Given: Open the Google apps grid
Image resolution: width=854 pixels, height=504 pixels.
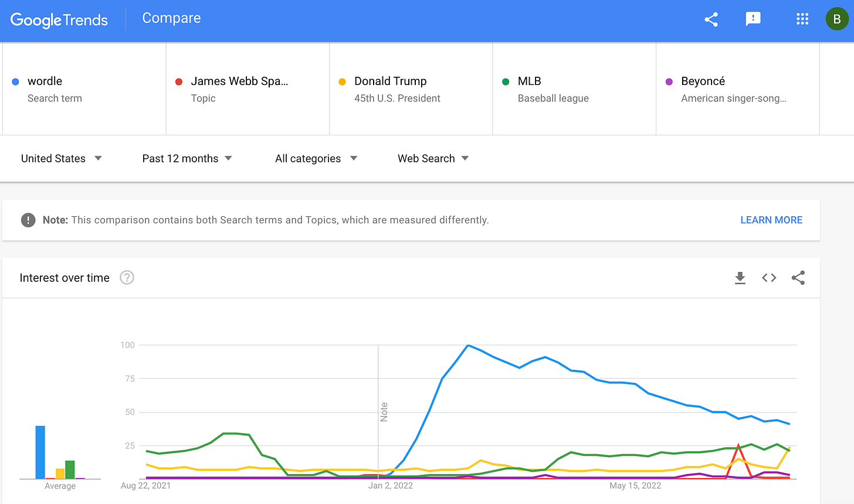Looking at the screenshot, I should (802, 19).
